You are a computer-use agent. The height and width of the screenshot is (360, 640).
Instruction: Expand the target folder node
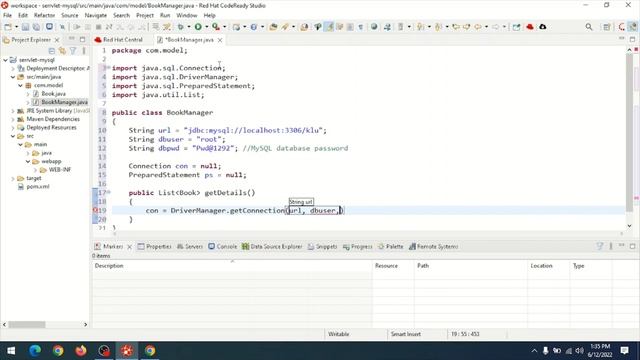[x=13, y=178]
